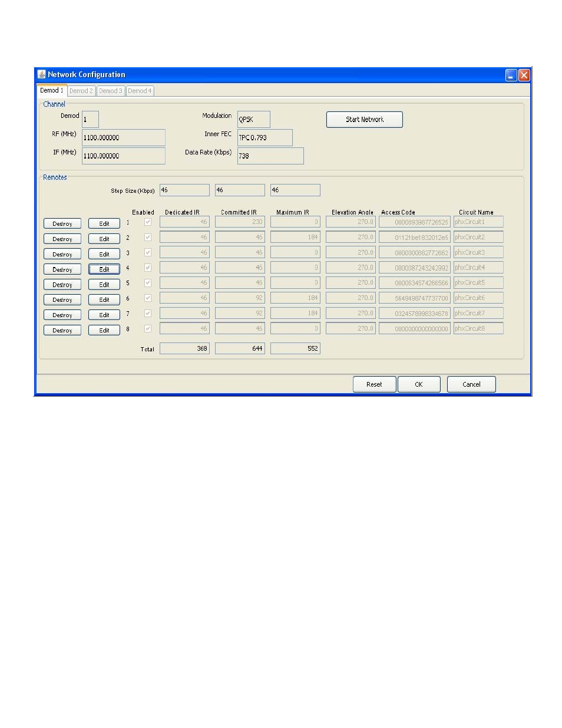Destroy remote 3

coord(62,254)
